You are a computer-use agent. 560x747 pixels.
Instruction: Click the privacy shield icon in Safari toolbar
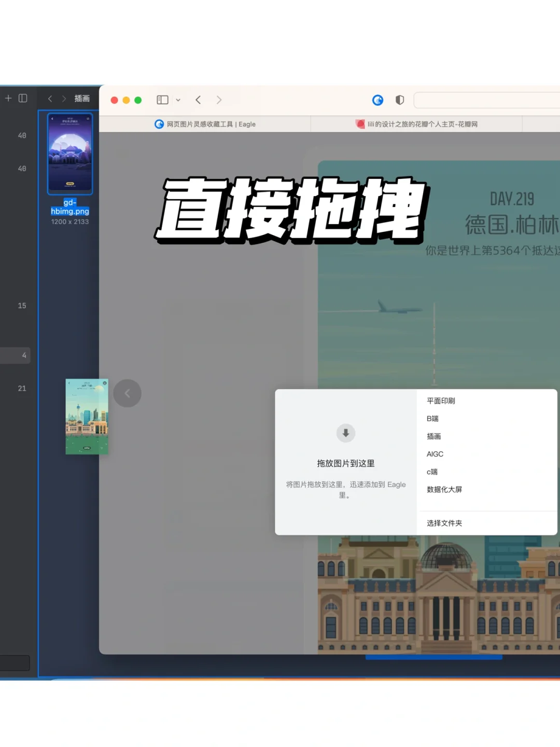point(399,100)
